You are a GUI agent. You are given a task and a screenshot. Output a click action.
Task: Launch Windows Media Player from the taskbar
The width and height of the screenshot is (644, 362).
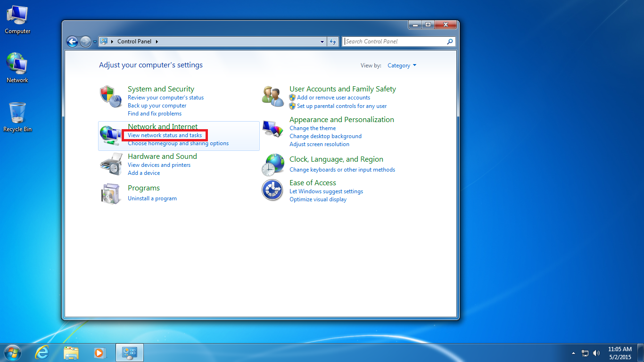99,352
